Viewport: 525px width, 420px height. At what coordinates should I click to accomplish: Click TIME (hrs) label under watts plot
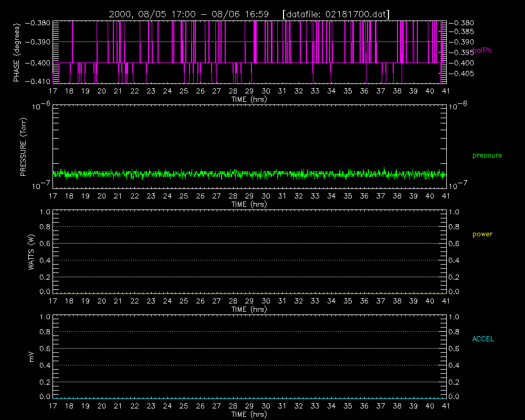(249, 309)
